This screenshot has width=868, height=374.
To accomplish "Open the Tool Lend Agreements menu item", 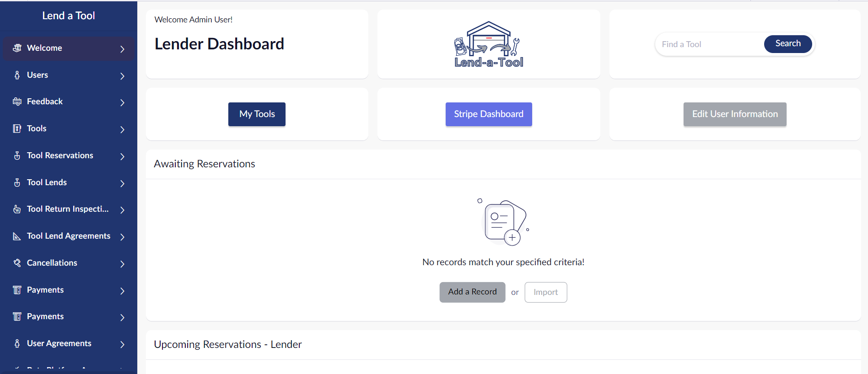I will [x=69, y=236].
